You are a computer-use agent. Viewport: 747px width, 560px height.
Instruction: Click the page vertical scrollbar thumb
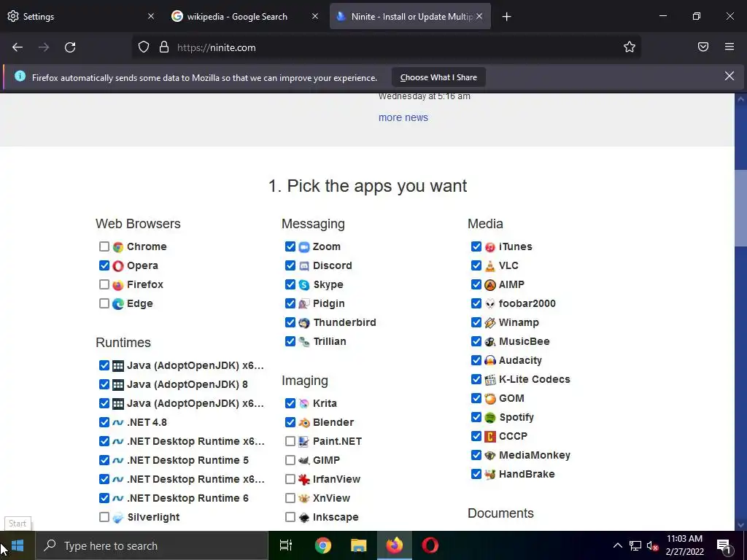pos(740,208)
